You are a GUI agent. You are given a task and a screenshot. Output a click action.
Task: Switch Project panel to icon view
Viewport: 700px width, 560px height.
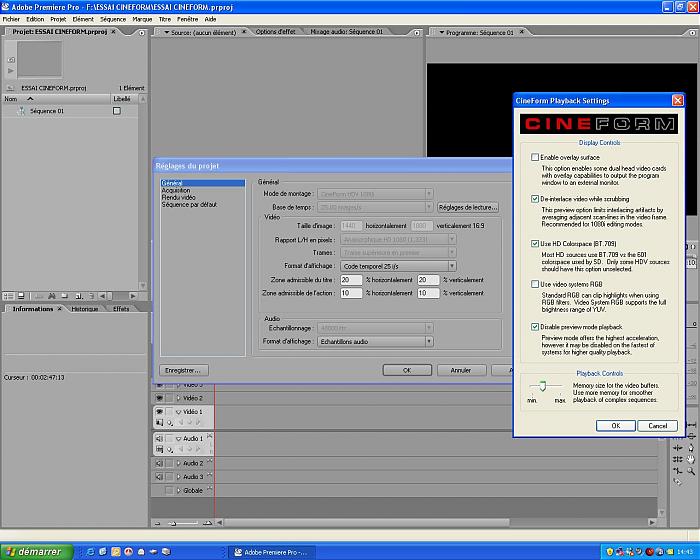click(x=21, y=296)
